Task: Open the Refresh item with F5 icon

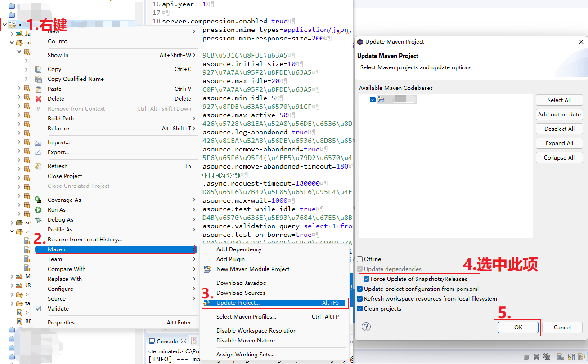Action: tap(38, 166)
